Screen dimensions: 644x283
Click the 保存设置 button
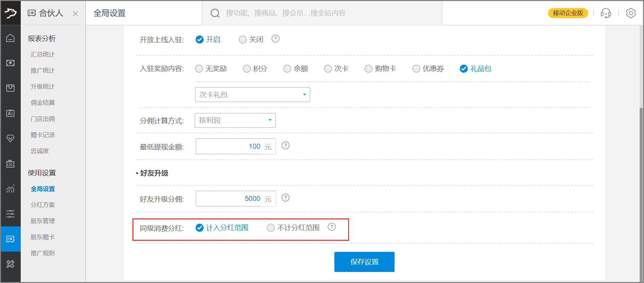(x=364, y=262)
